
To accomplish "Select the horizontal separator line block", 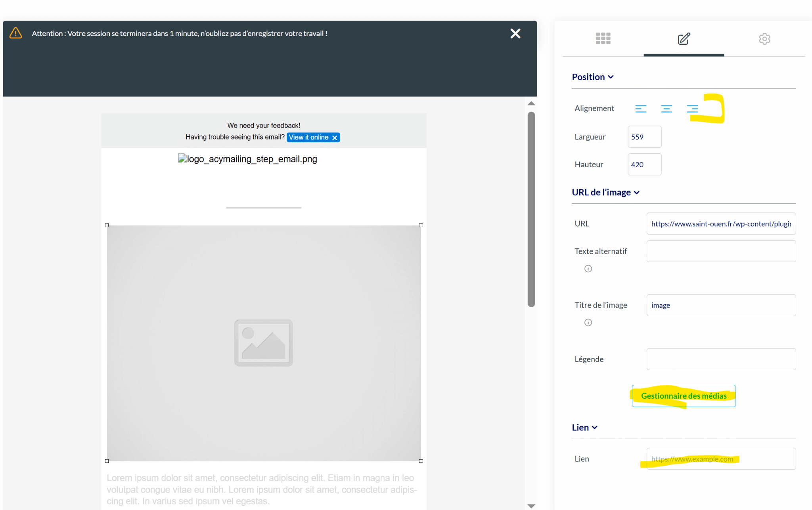I will pos(264,208).
